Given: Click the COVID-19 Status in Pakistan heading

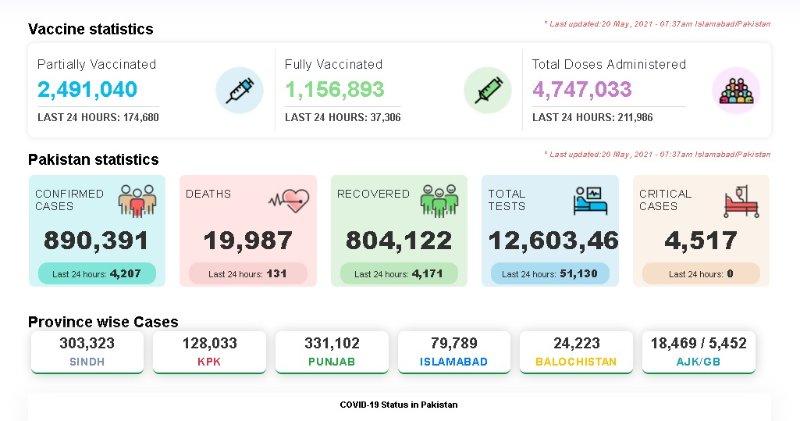Looking at the screenshot, I should [399, 405].
